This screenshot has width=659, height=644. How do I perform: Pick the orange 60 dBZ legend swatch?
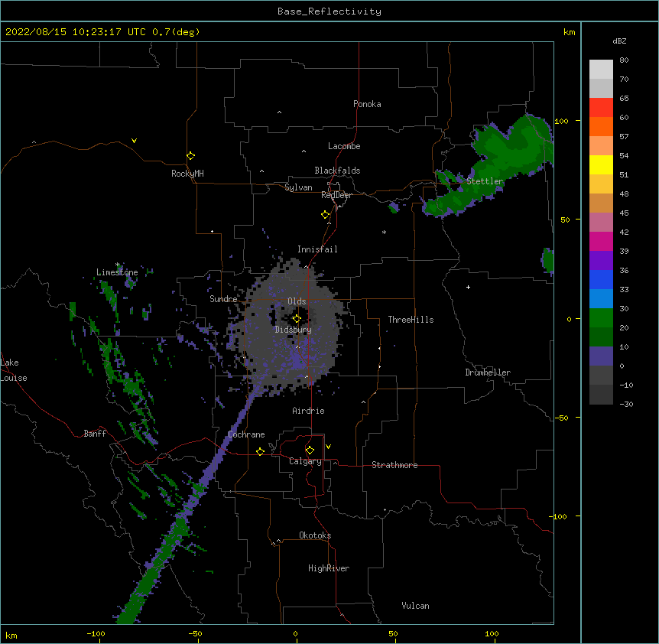pyautogui.click(x=601, y=126)
